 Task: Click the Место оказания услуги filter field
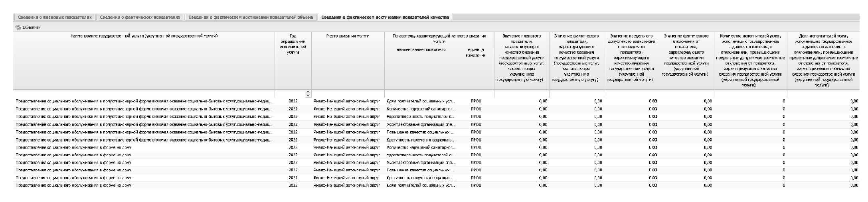347,94
